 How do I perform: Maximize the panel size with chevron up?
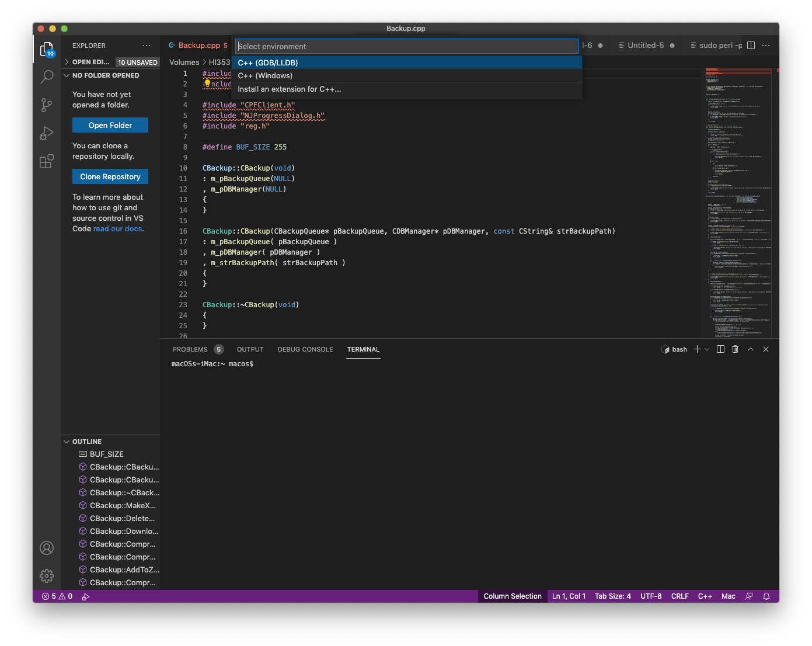(751, 349)
